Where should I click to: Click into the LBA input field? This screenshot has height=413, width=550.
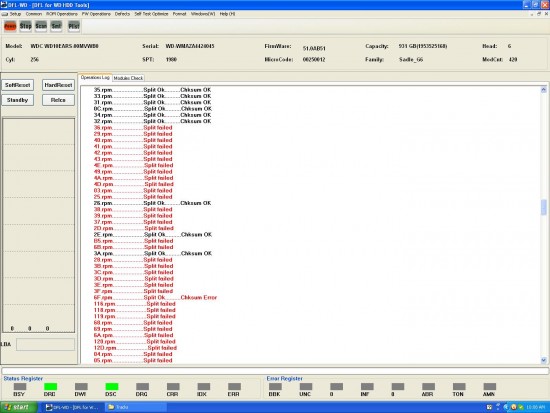(x=46, y=344)
